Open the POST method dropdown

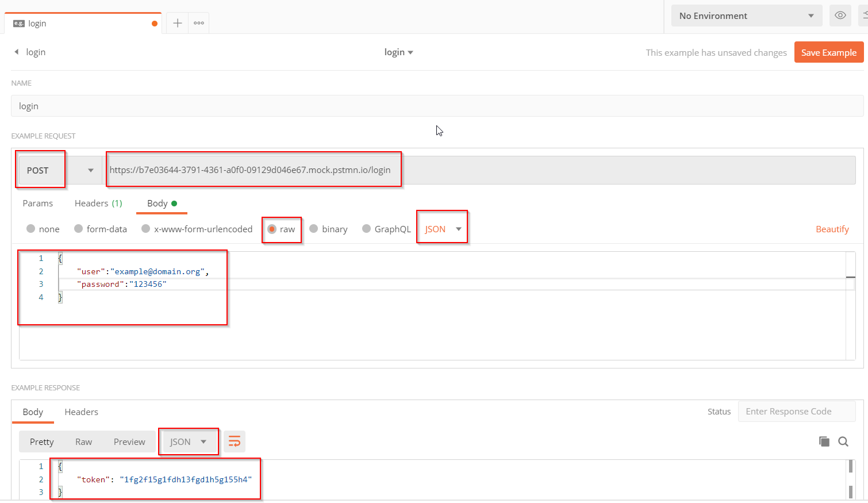click(x=60, y=170)
